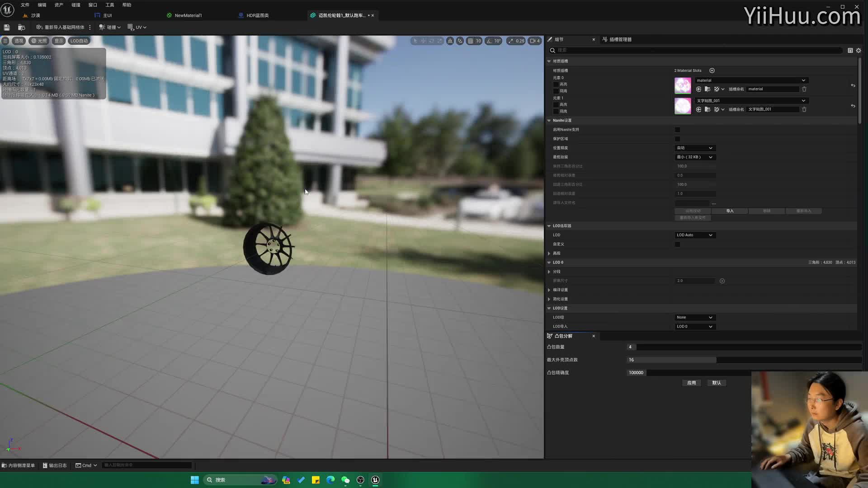868x488 pixels.
Task: Open the 显示 show menu in viewport
Action: point(59,41)
